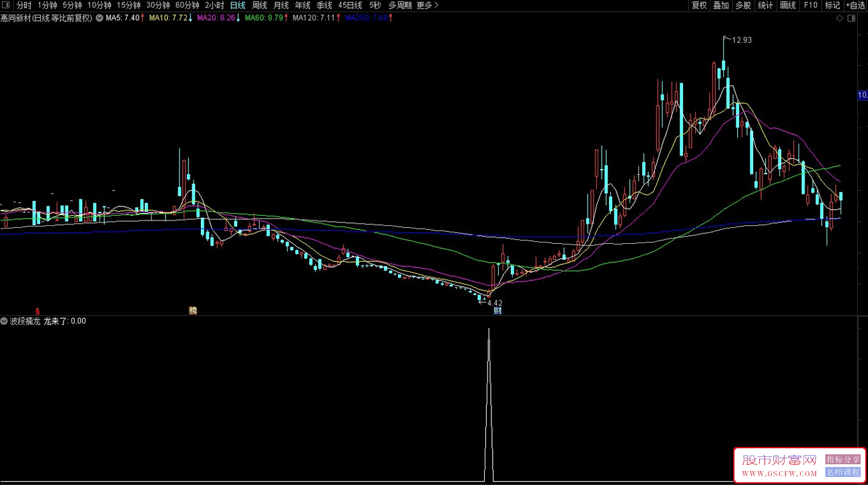Open the 统计 statistics tool
Viewport: 868px width, 485px height.
pos(766,5)
